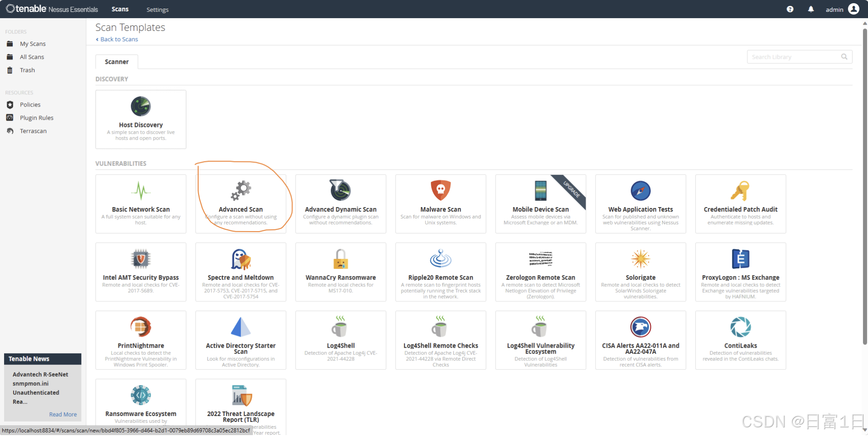Select the ContiLeaks swirl icon
868x436 pixels.
pyautogui.click(x=740, y=327)
